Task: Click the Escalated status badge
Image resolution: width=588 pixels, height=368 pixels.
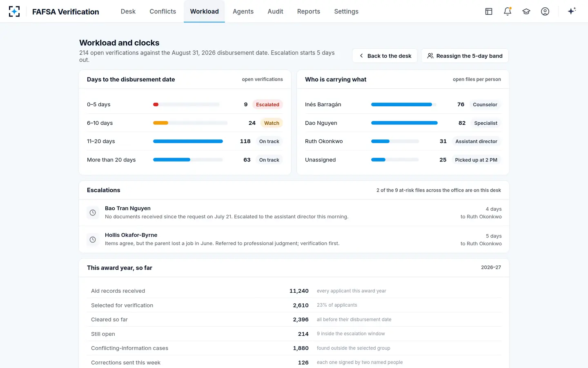Action: tap(267, 105)
